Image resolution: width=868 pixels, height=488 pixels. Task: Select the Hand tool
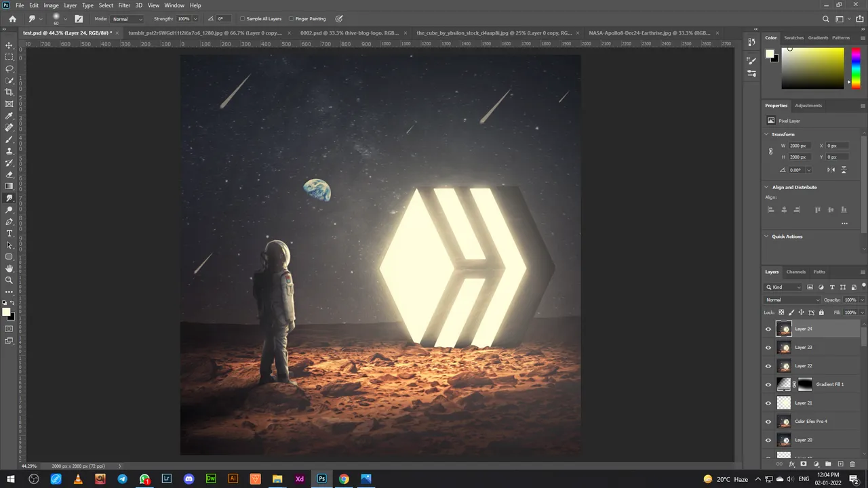coord(9,268)
